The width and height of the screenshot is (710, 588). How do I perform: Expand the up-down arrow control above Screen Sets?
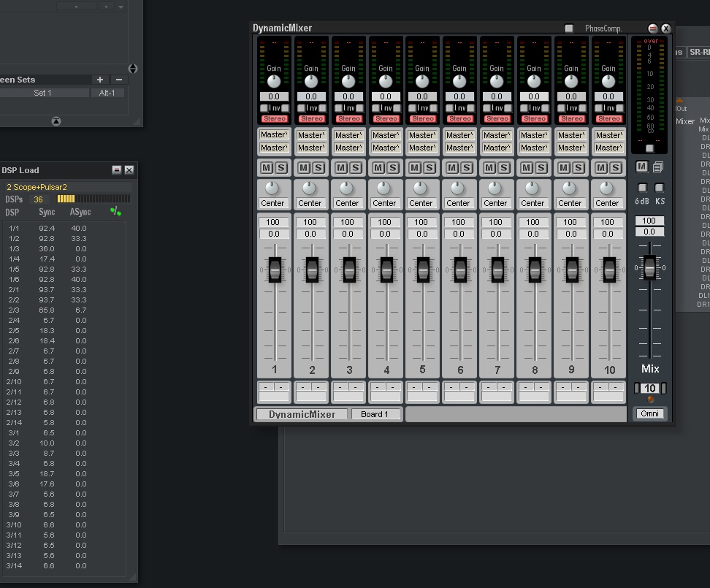pos(132,69)
